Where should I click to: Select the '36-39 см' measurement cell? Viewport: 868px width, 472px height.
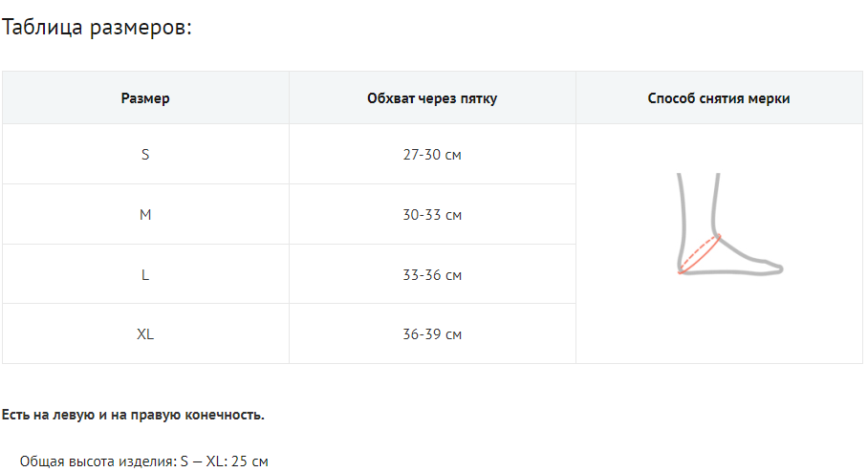(432, 334)
